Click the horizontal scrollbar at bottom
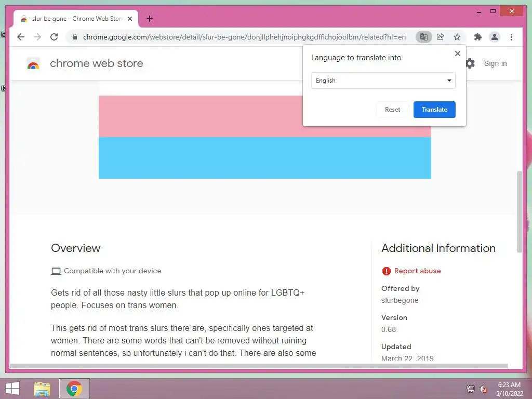 click(x=259, y=366)
